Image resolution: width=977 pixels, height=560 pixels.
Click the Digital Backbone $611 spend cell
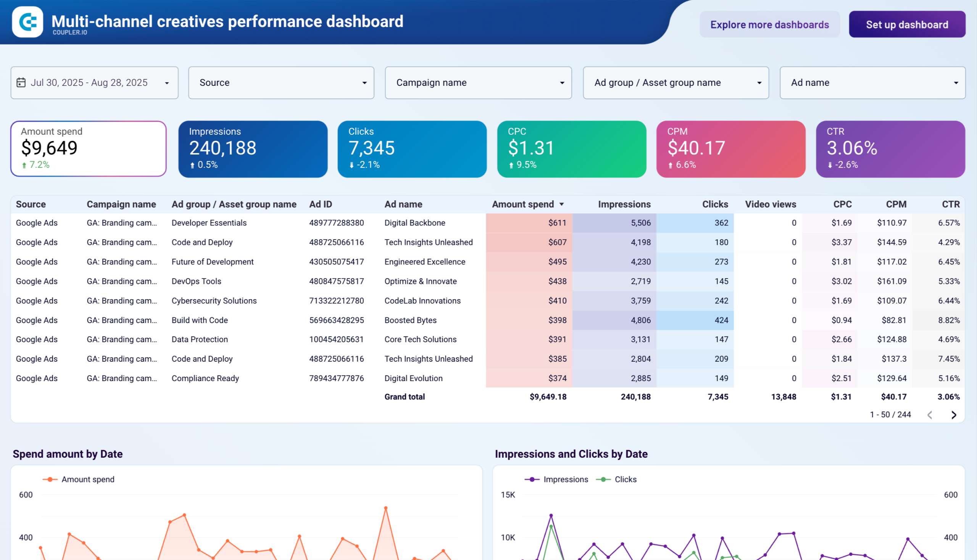click(x=557, y=223)
